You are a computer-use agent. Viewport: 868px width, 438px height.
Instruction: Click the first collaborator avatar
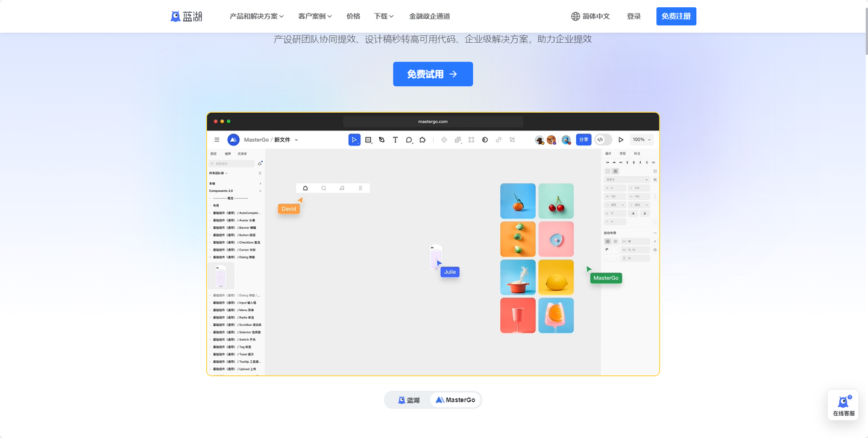(x=539, y=140)
